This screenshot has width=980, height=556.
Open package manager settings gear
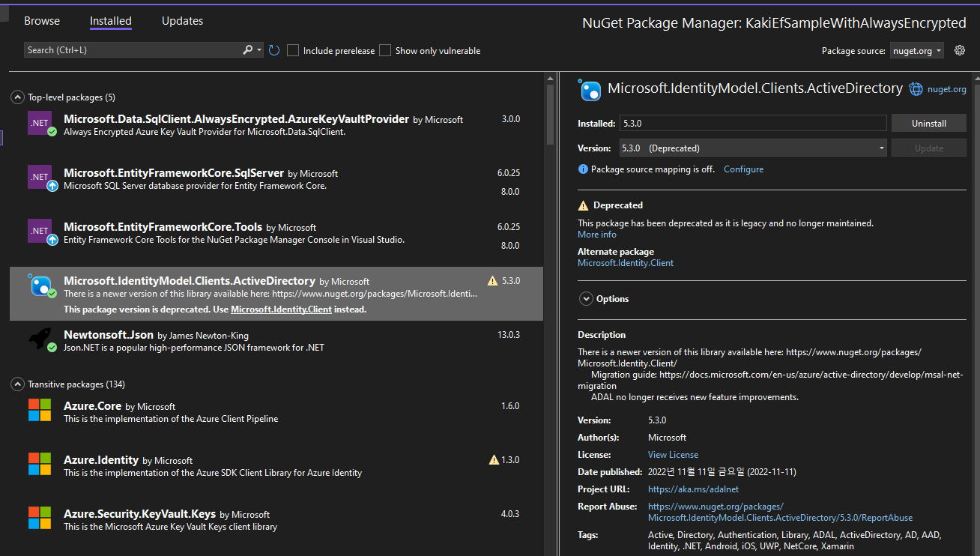960,50
